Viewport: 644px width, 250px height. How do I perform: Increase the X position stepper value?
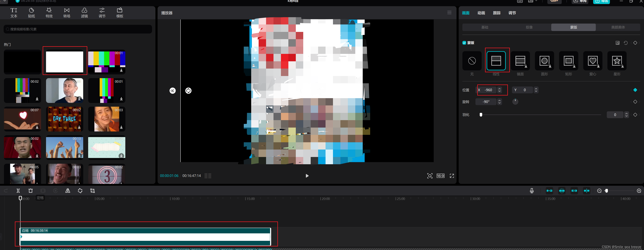pyautogui.click(x=500, y=88)
